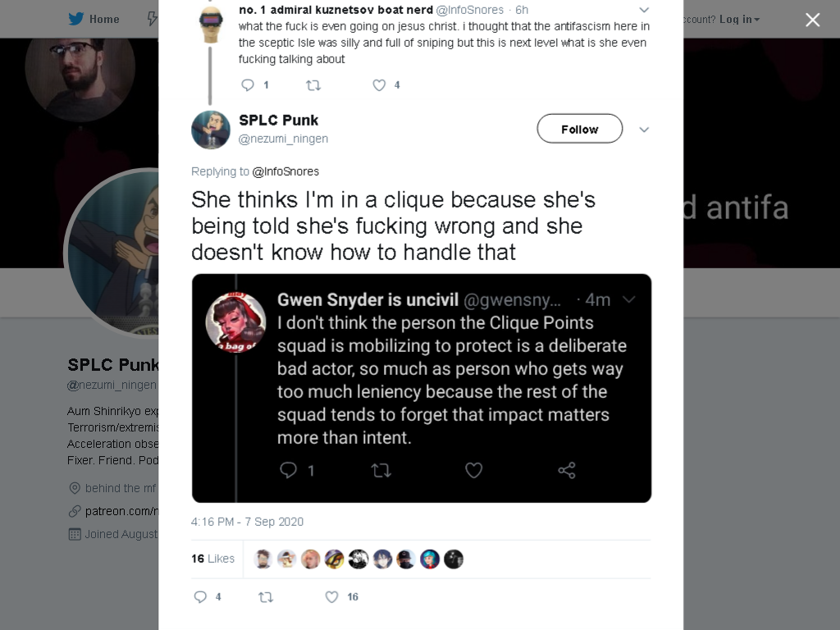Click the comment bubble in quoted Gwen Snyder tweet

pos(288,470)
